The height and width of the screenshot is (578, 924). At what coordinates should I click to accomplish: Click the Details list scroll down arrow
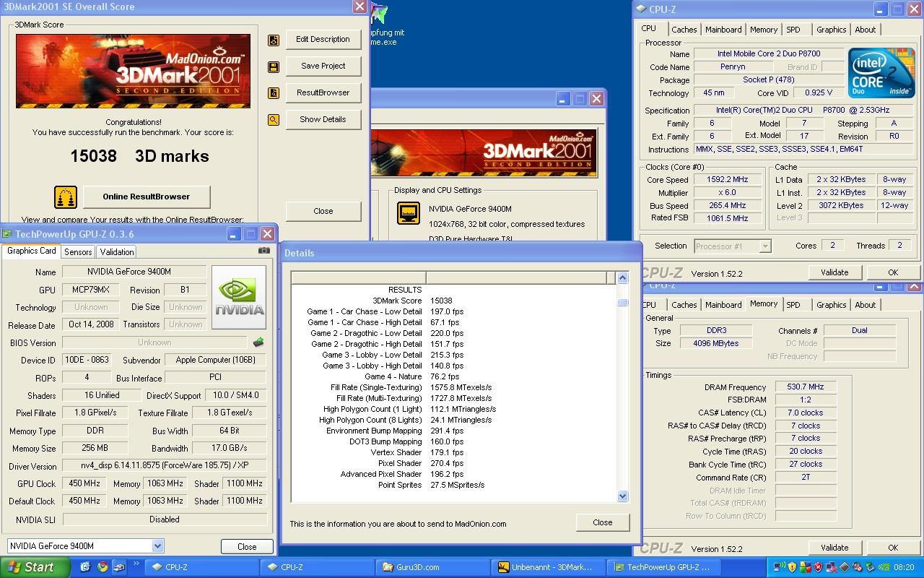[x=623, y=496]
